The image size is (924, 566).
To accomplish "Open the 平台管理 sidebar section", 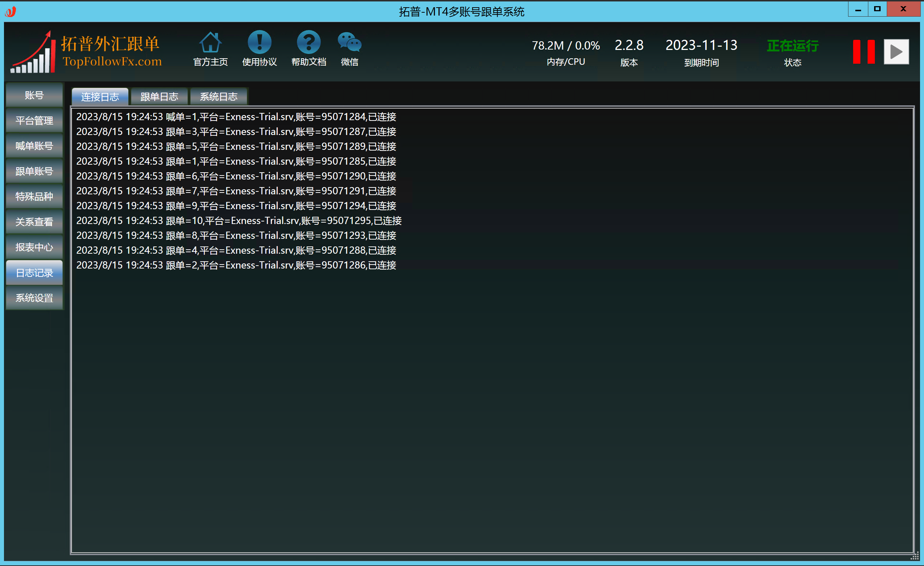I will pos(34,121).
